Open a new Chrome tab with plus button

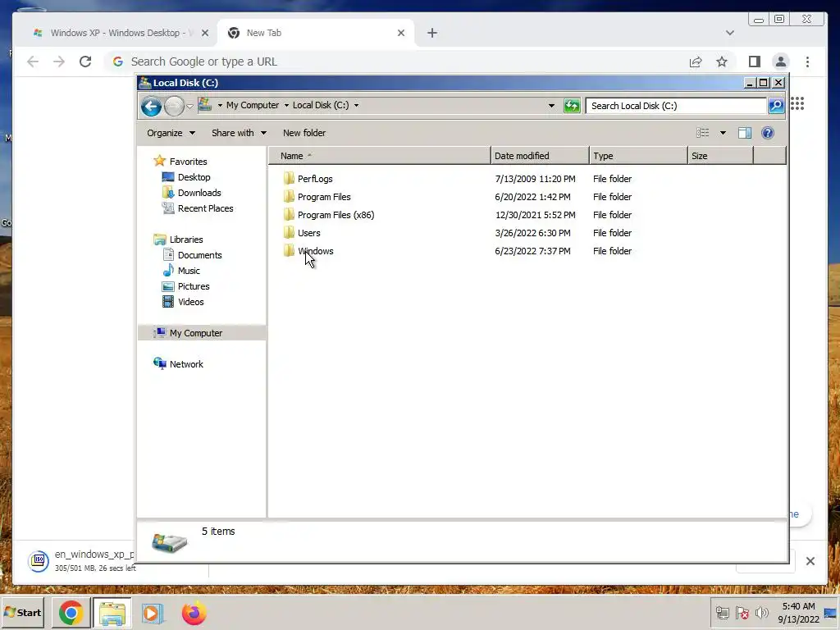pos(432,33)
